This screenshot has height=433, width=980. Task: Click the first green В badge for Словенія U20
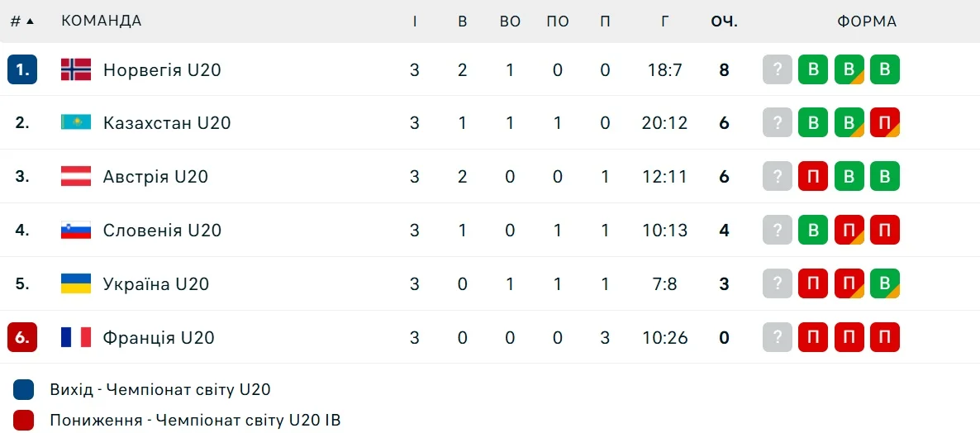(x=812, y=230)
